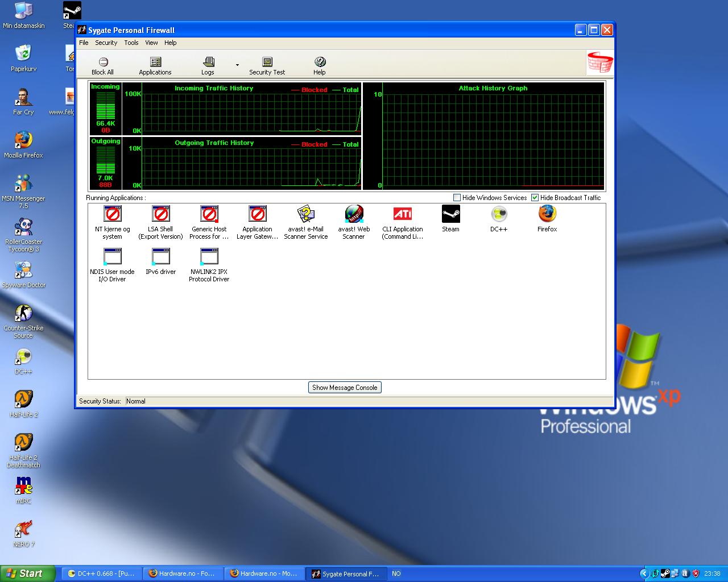Click Sygate Personal F... taskbar button
Viewport: 728px width, 582px height.
click(x=346, y=573)
